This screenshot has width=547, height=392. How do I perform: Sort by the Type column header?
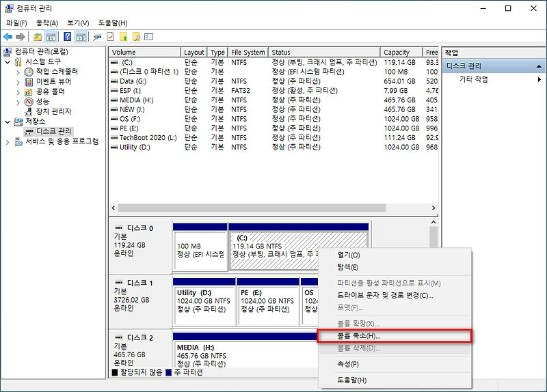[217, 53]
